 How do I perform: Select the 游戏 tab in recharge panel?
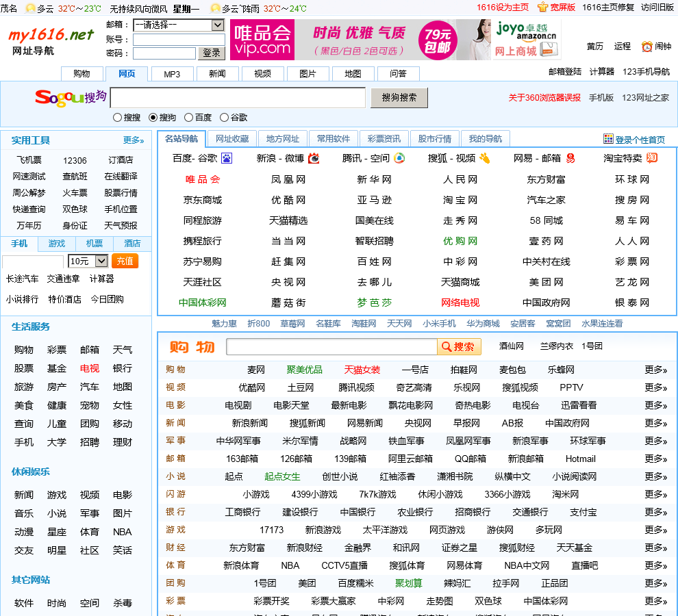(57, 244)
